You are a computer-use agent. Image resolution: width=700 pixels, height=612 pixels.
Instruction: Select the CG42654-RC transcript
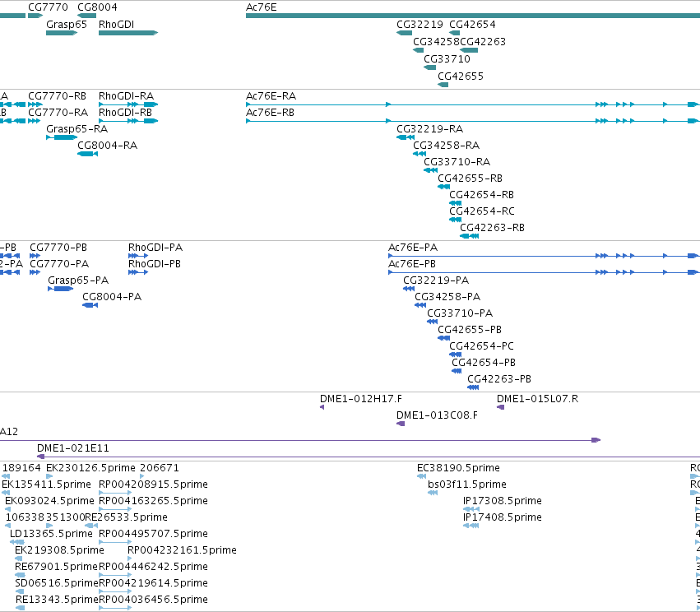click(x=482, y=211)
